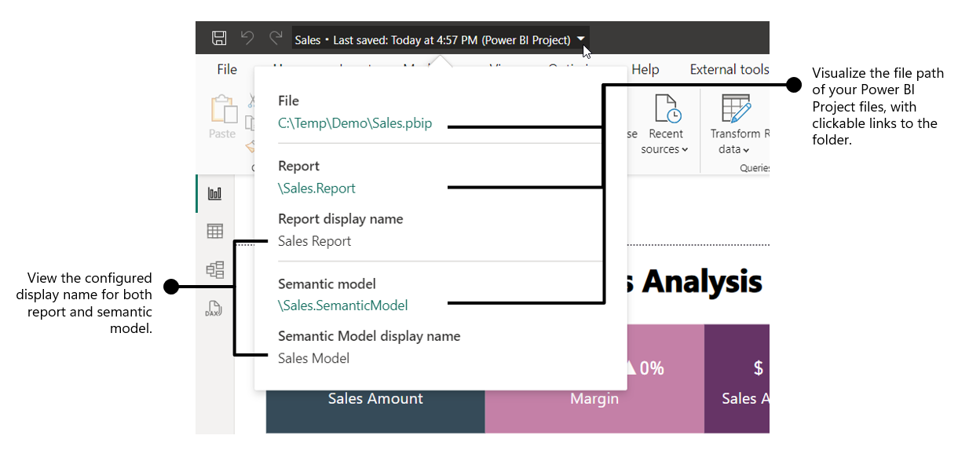Click the \Sales.Report folder link
The image size is (980, 450).
(x=316, y=188)
